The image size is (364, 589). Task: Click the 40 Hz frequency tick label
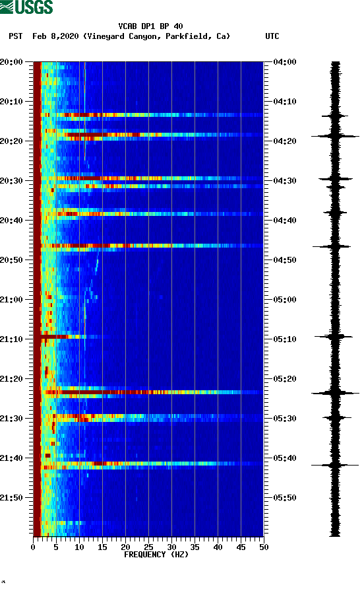click(218, 547)
